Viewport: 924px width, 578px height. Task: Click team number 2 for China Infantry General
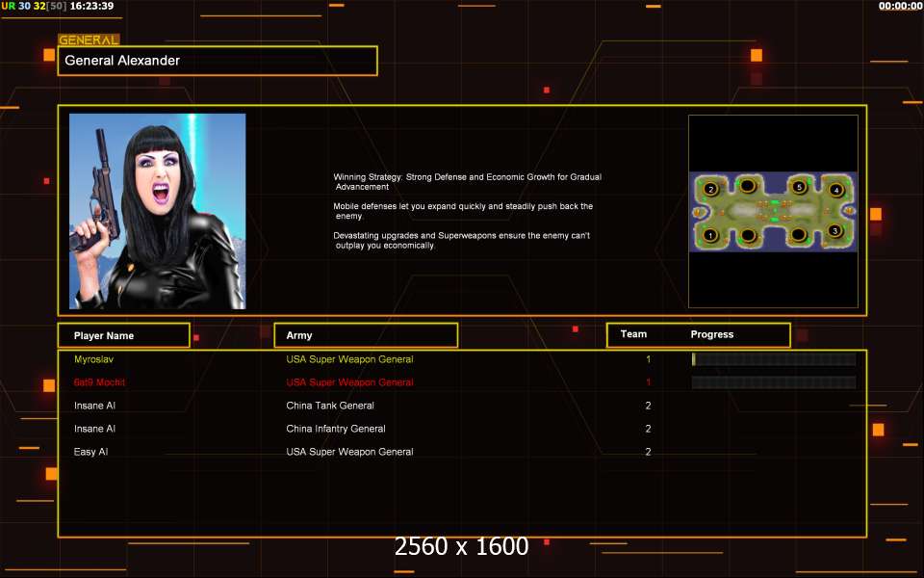coord(648,429)
